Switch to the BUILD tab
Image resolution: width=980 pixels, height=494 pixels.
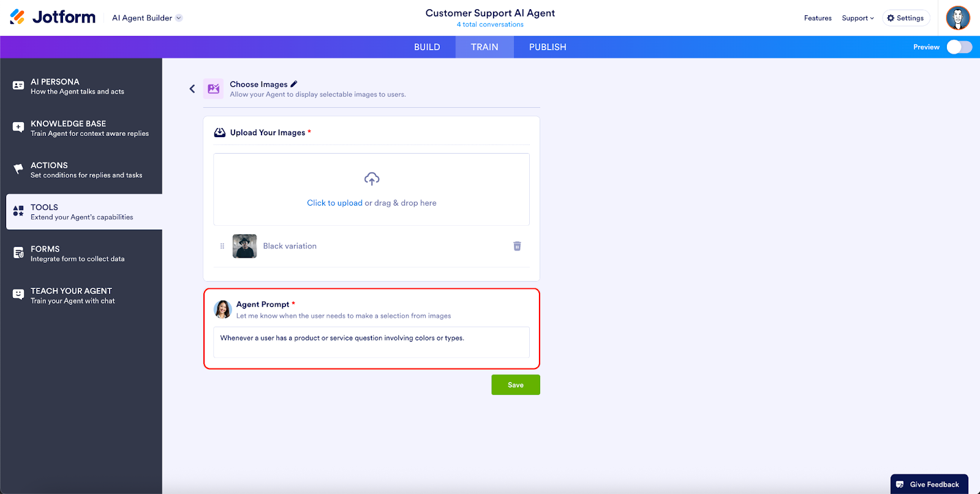coord(427,47)
